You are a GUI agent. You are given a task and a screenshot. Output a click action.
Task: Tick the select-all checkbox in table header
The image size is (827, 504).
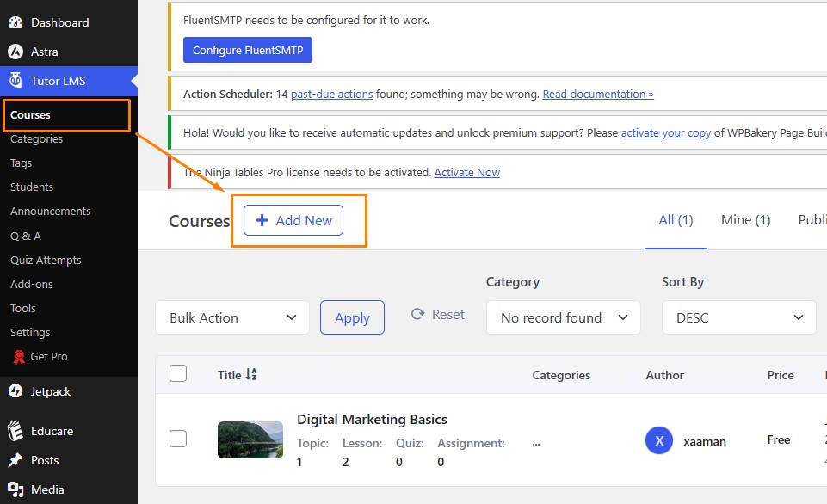(x=178, y=373)
